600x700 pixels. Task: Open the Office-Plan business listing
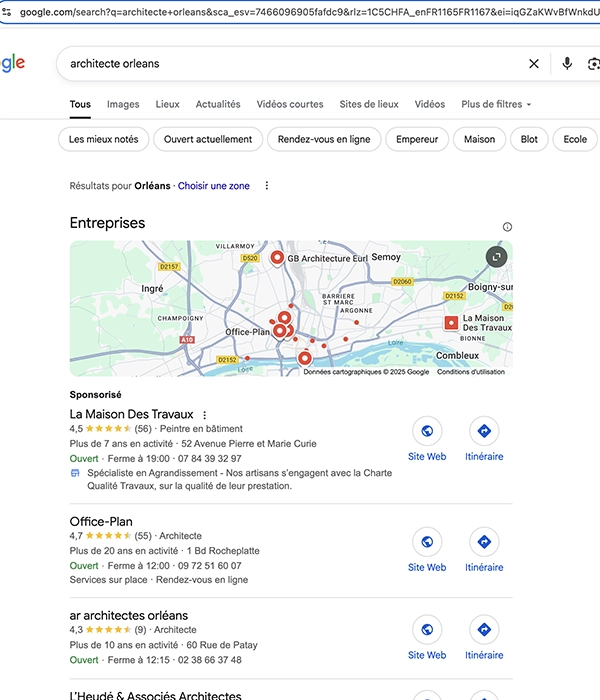(101, 522)
